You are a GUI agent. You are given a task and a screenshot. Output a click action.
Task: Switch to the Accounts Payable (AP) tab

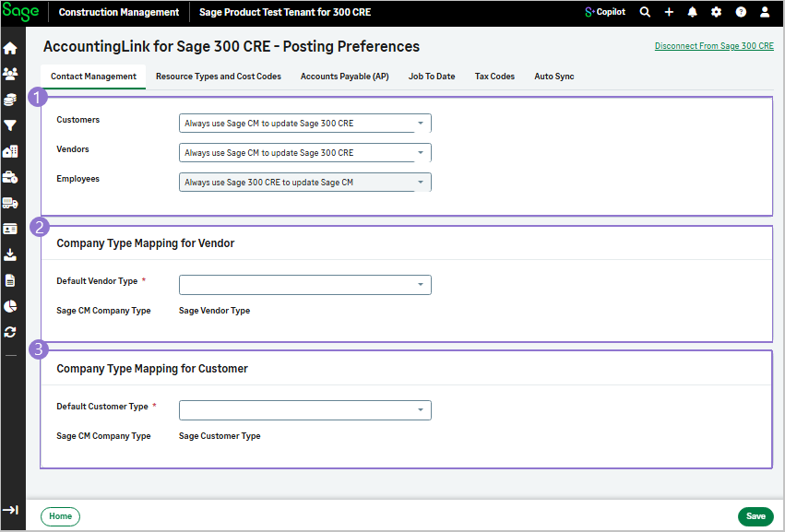click(344, 77)
